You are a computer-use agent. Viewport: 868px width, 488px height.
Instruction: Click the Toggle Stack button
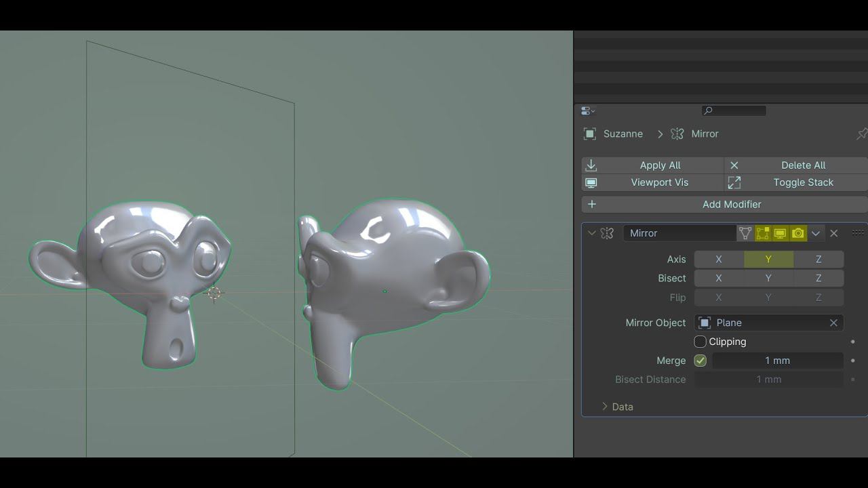point(796,182)
